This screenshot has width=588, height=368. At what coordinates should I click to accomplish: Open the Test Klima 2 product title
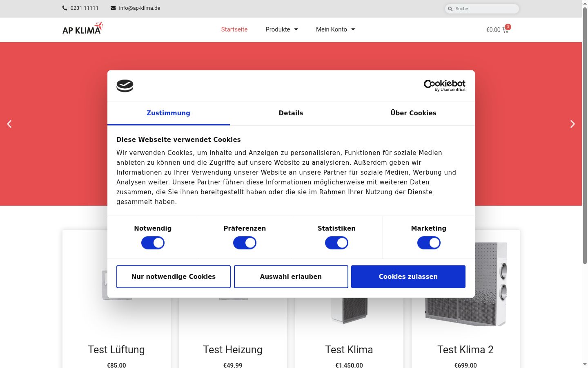(x=465, y=350)
